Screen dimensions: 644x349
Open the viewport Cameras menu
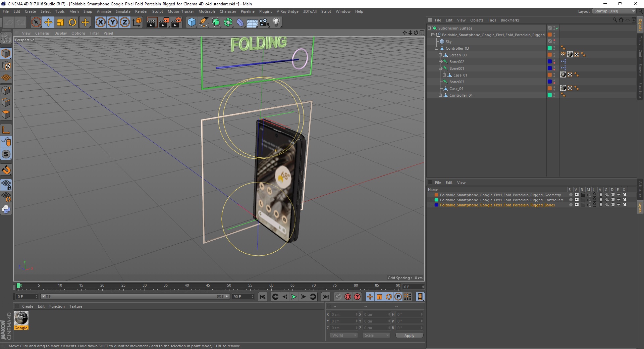point(42,33)
